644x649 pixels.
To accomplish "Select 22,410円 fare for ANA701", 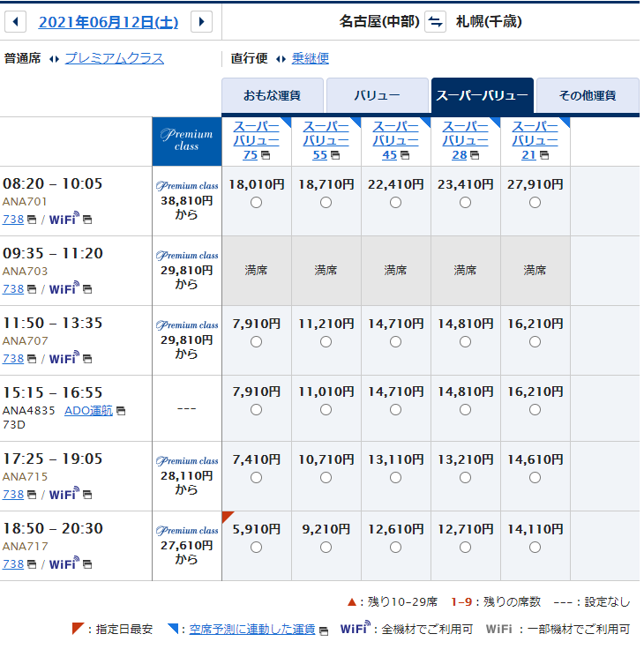I will (395, 203).
